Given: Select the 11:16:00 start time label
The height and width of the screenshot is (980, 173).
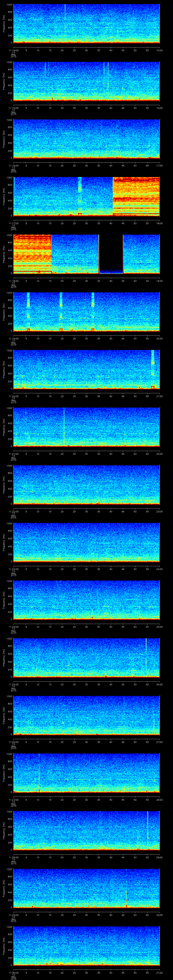Looking at the screenshot, I should 13,166.
